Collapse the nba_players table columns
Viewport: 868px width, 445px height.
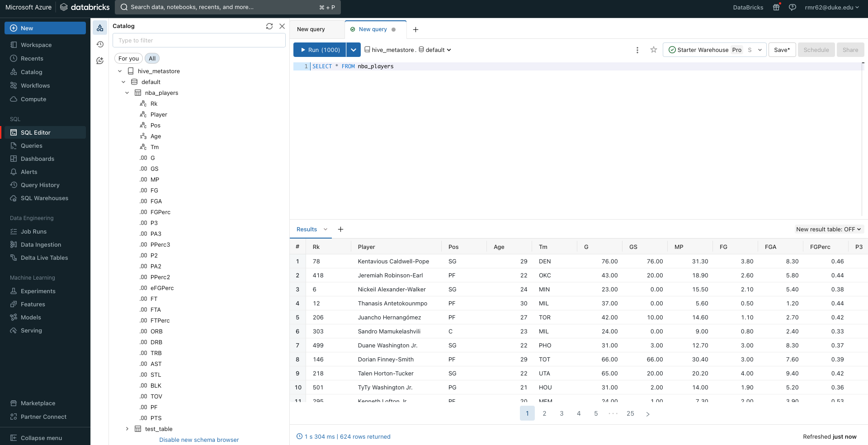(x=127, y=93)
